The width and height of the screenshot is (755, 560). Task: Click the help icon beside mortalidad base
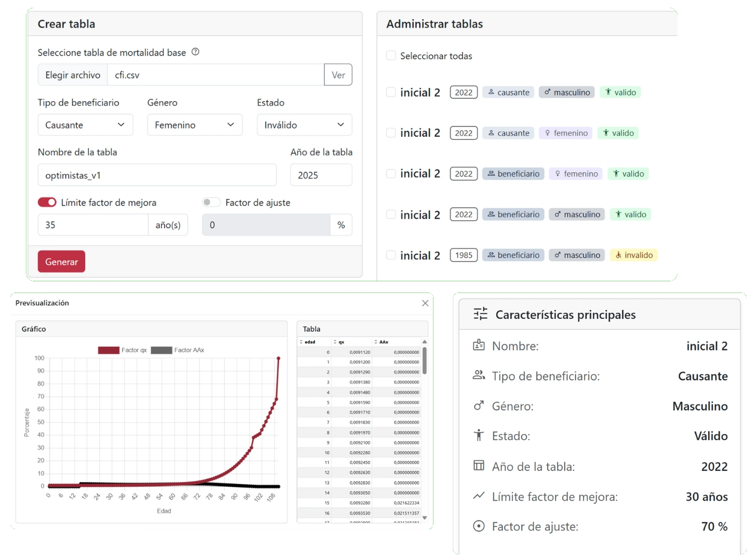point(195,52)
